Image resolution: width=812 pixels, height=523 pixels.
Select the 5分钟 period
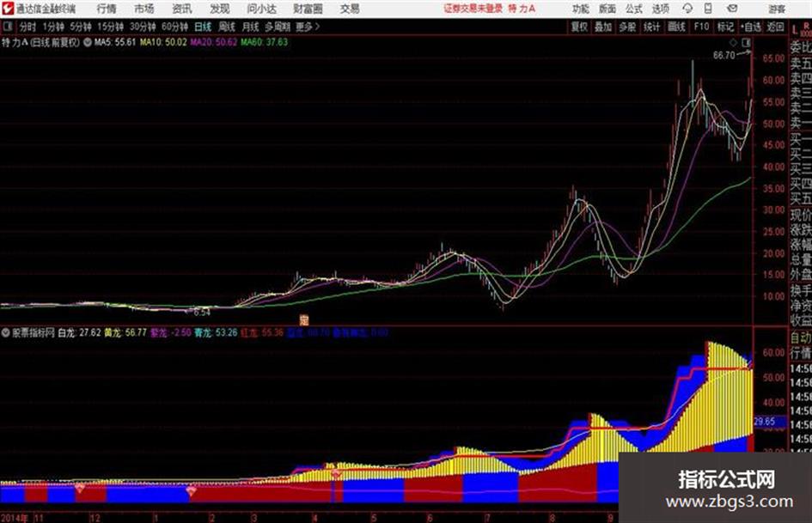click(81, 27)
